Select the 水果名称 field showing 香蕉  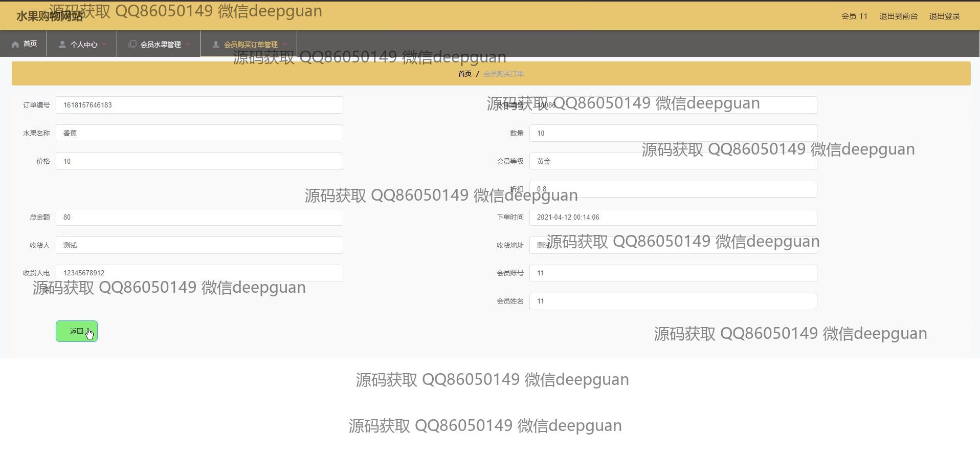point(199,133)
